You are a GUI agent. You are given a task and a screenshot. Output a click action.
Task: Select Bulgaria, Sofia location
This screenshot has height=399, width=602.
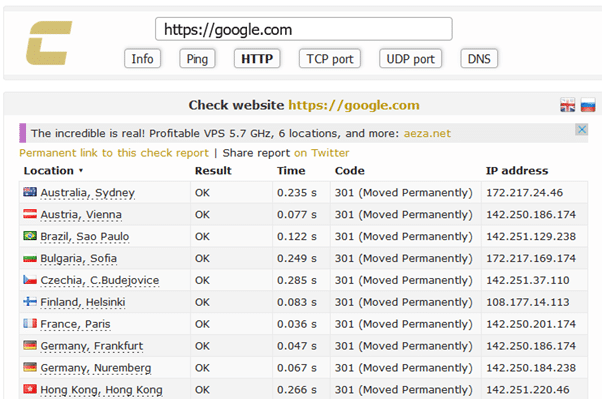[x=78, y=258]
